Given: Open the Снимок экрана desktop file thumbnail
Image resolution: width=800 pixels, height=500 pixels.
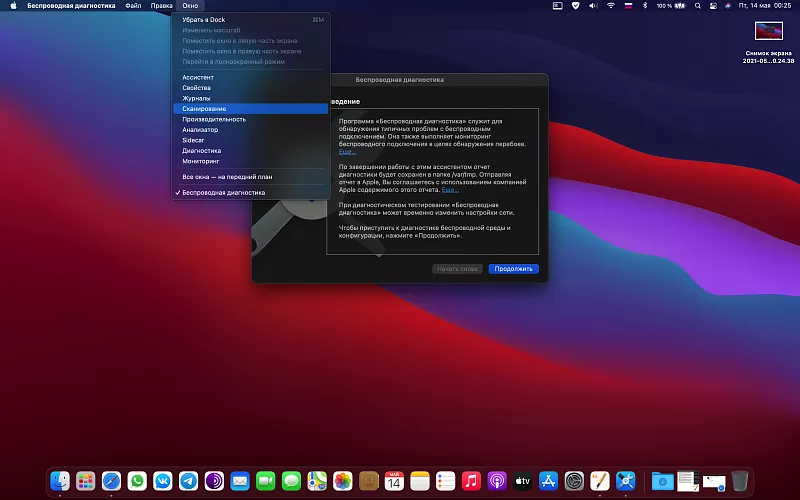Looking at the screenshot, I should coord(768,32).
